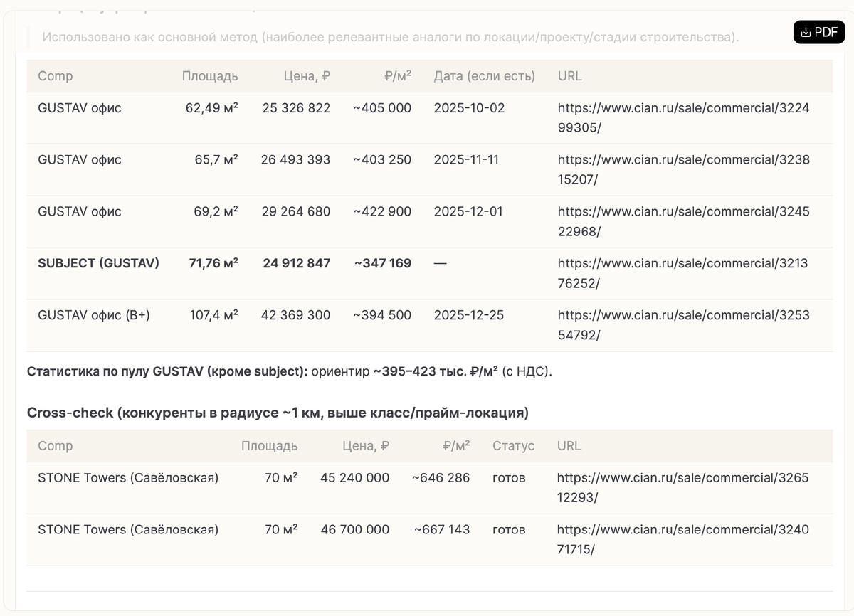The width and height of the screenshot is (854, 616).
Task: Click the PDF download button
Action: (x=819, y=32)
